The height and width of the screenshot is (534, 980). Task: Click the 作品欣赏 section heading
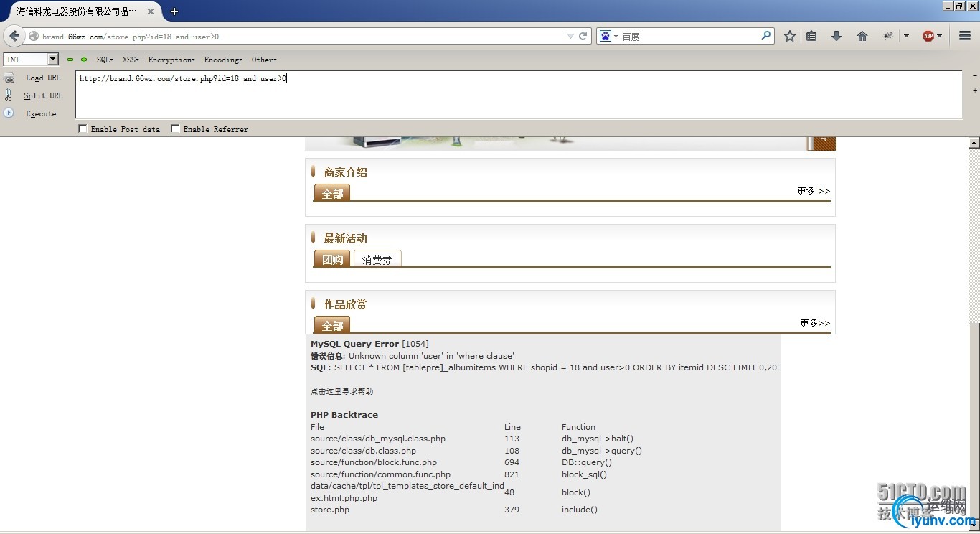pos(346,304)
